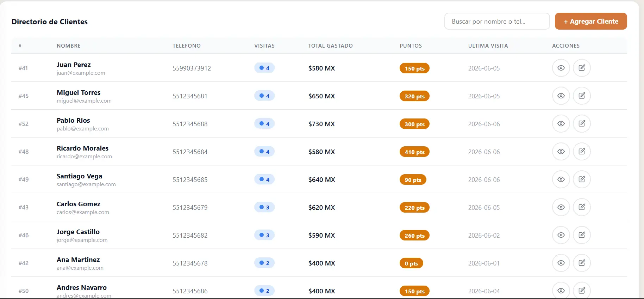Click the visits badge for Carlos Gomez
644x299 pixels.
click(x=264, y=207)
